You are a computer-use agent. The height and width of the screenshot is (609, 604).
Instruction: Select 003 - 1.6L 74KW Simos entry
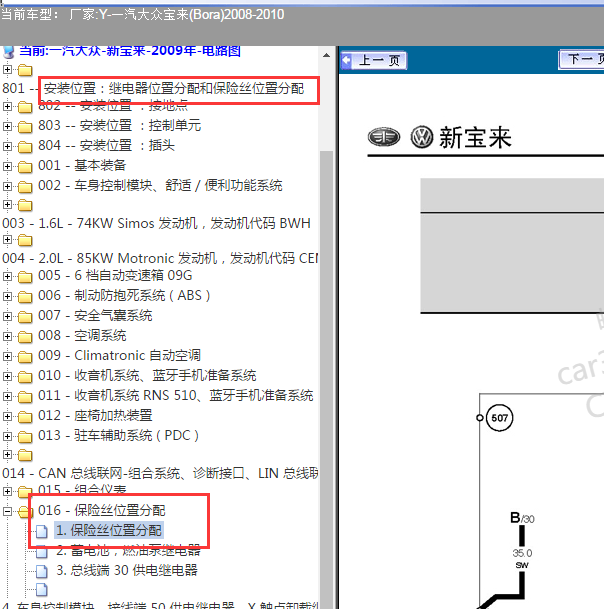tap(156, 223)
